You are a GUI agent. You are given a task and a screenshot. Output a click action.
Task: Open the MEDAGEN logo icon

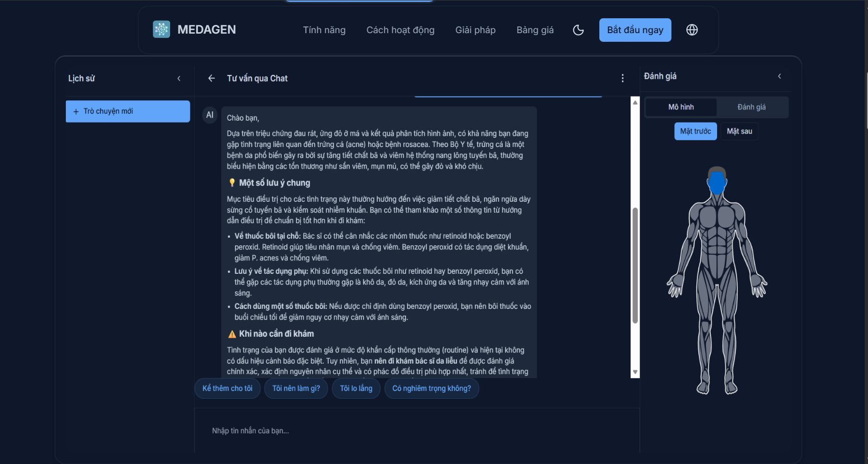click(x=161, y=29)
